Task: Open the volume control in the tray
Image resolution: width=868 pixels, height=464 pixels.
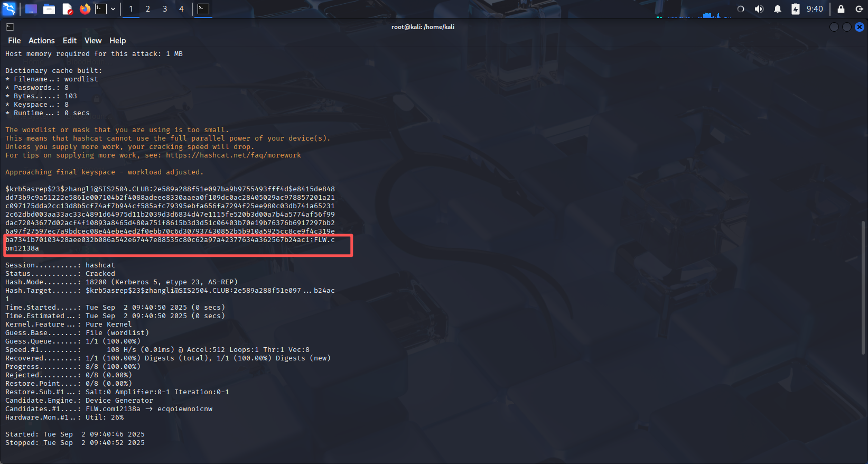Action: [x=759, y=9]
